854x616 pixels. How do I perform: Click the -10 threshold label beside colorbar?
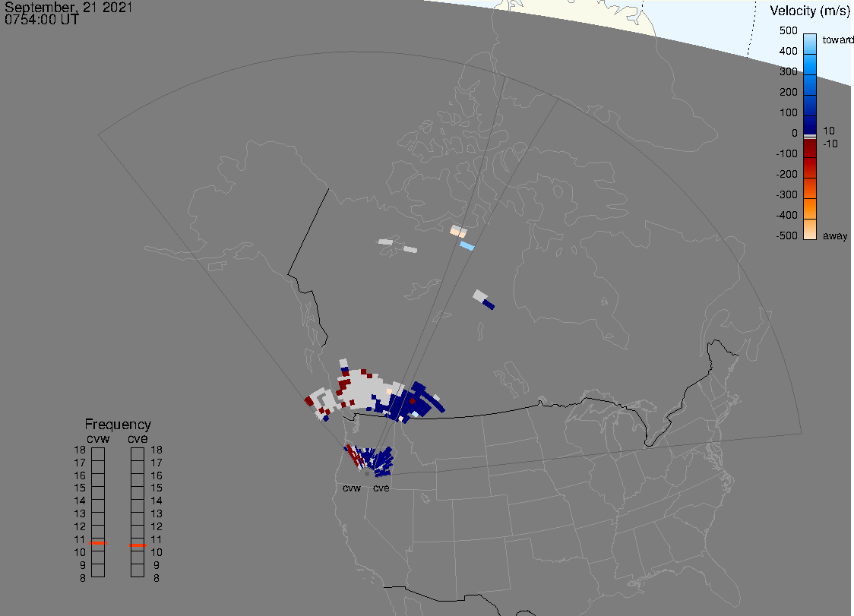[830, 144]
